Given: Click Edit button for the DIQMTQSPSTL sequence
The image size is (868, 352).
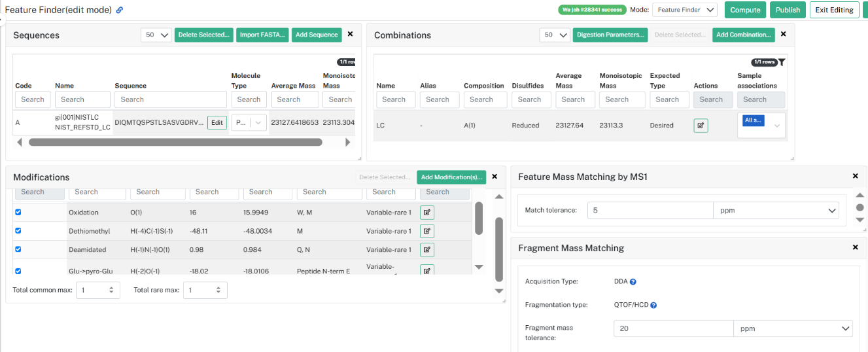Looking at the screenshot, I should [217, 122].
